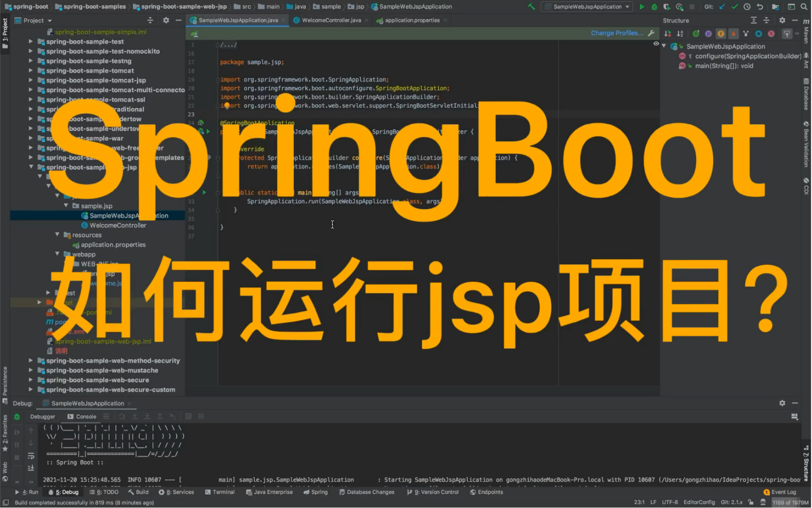The height and width of the screenshot is (508, 812).
Task: Click the run gutter arrow beside main method
Action: [x=204, y=192]
